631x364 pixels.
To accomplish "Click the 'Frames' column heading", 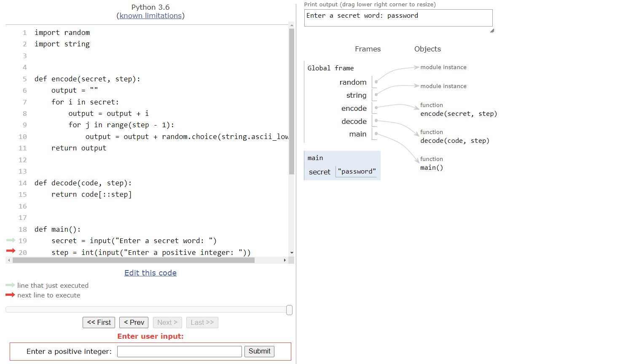I will point(368,49).
